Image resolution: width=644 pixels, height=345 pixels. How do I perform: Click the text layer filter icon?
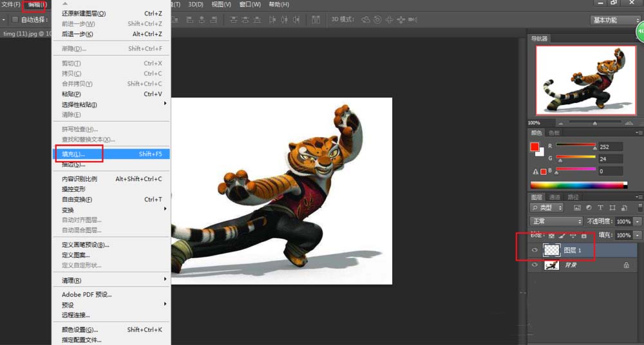[x=600, y=208]
